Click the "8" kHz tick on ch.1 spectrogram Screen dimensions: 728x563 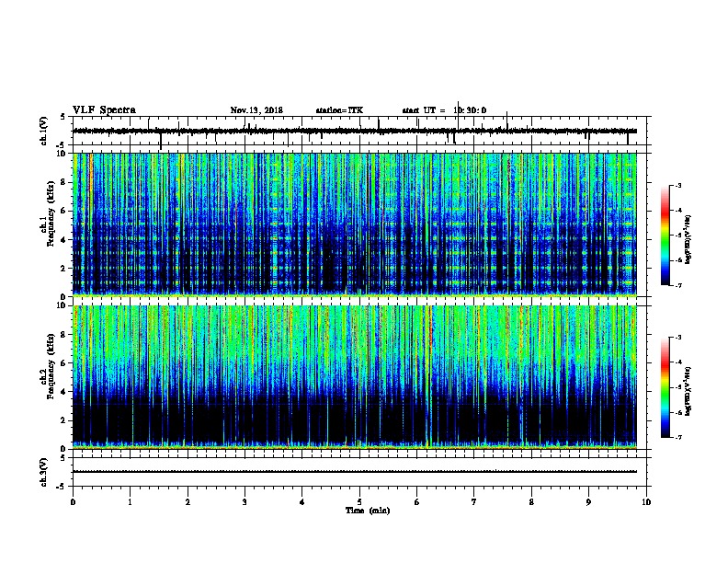(64, 182)
